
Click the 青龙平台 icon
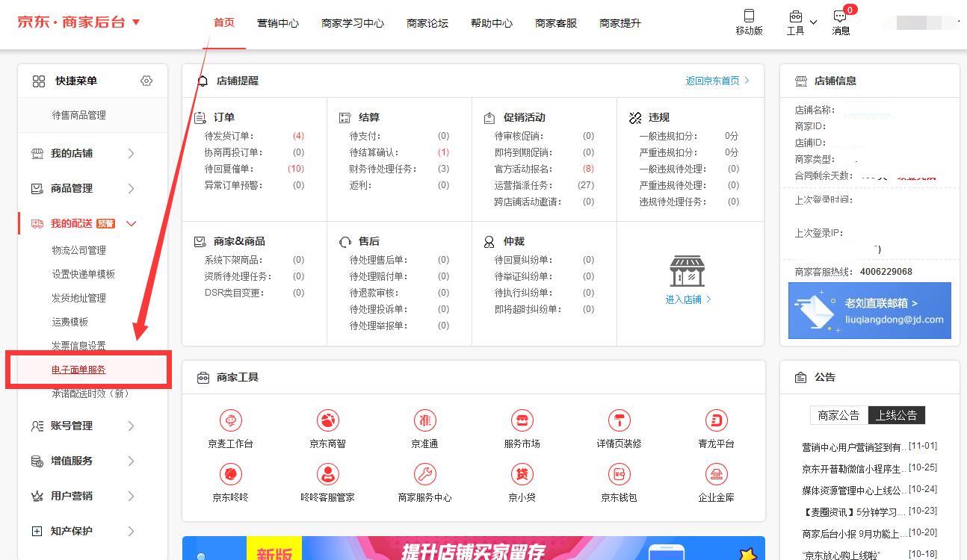pos(716,420)
